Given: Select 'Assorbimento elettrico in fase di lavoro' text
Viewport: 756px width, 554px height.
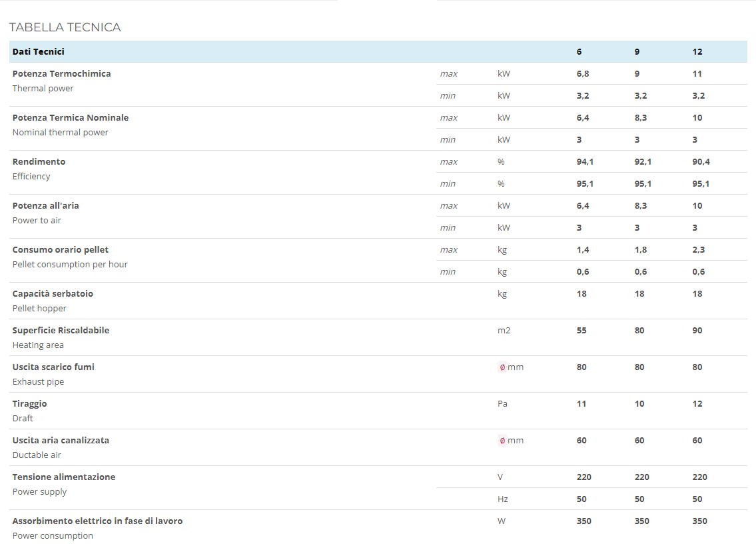Looking at the screenshot, I should coord(97,521).
